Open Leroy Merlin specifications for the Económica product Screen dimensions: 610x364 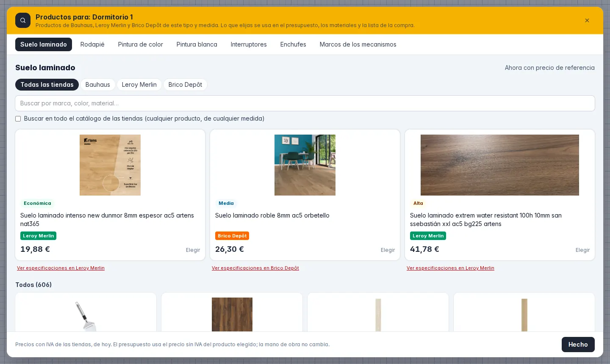(x=61, y=268)
